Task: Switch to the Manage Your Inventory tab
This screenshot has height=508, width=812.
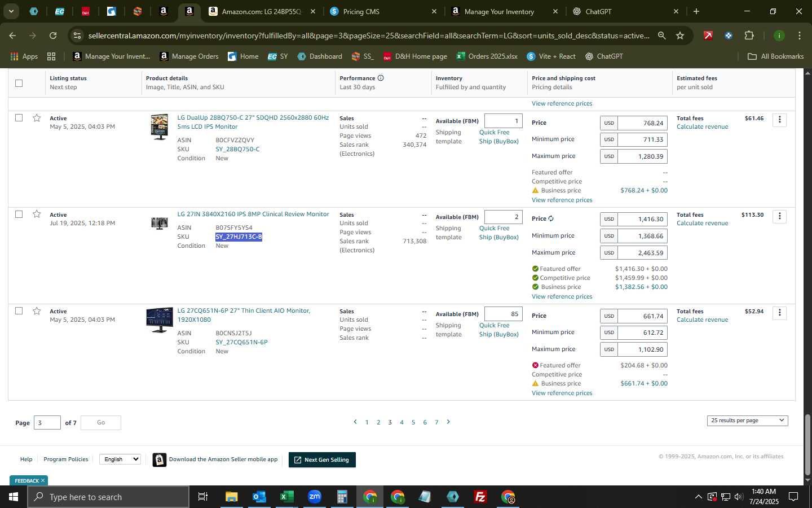Action: pos(505,11)
